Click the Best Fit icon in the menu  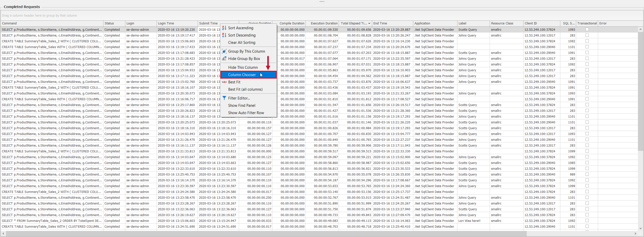click(224, 82)
